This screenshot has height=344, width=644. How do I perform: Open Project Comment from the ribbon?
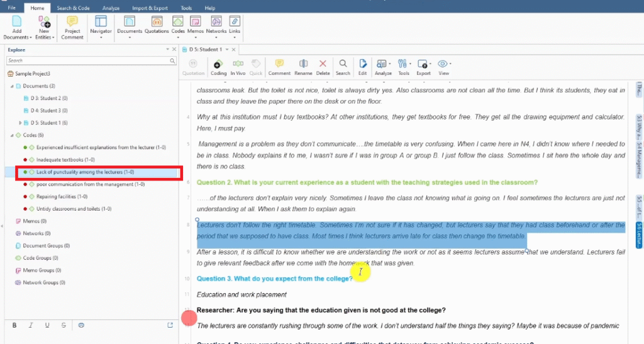pos(72,28)
